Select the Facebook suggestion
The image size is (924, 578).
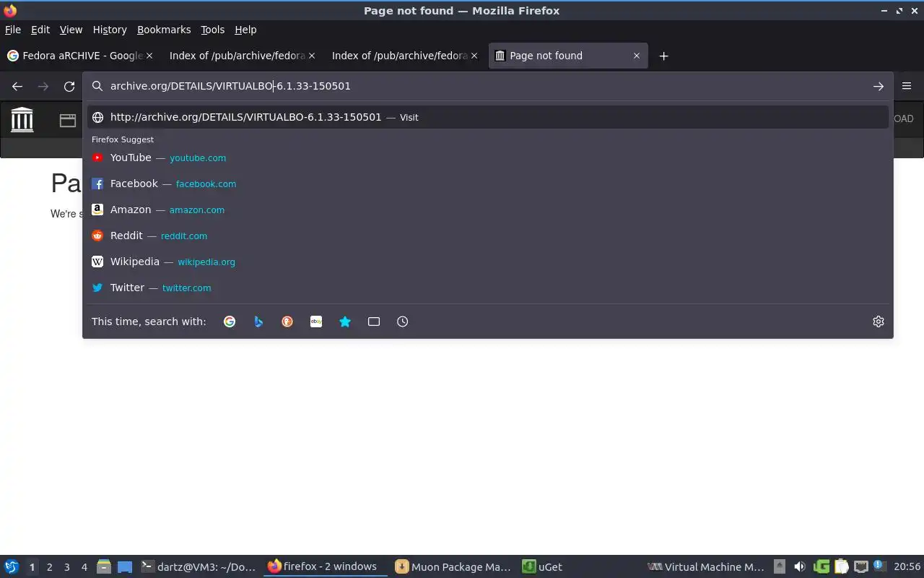click(x=487, y=184)
